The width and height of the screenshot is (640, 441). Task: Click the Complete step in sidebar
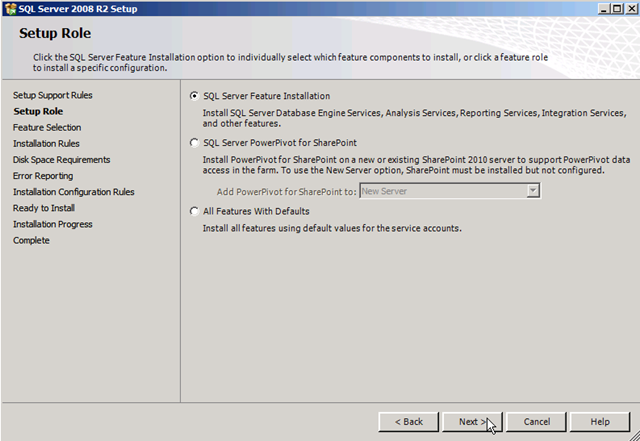click(x=31, y=240)
